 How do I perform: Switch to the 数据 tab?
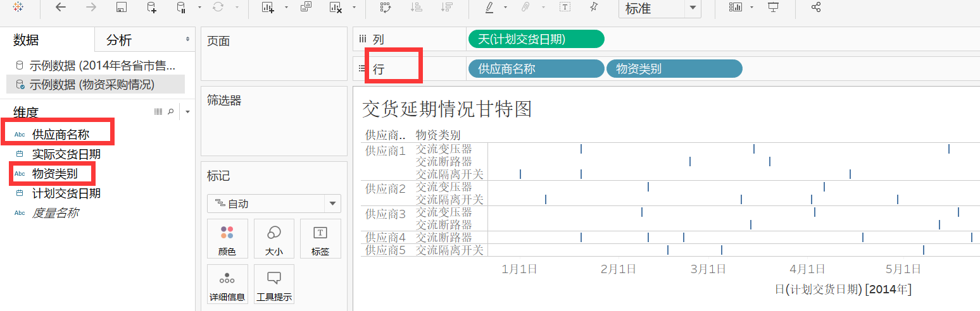pyautogui.click(x=26, y=40)
